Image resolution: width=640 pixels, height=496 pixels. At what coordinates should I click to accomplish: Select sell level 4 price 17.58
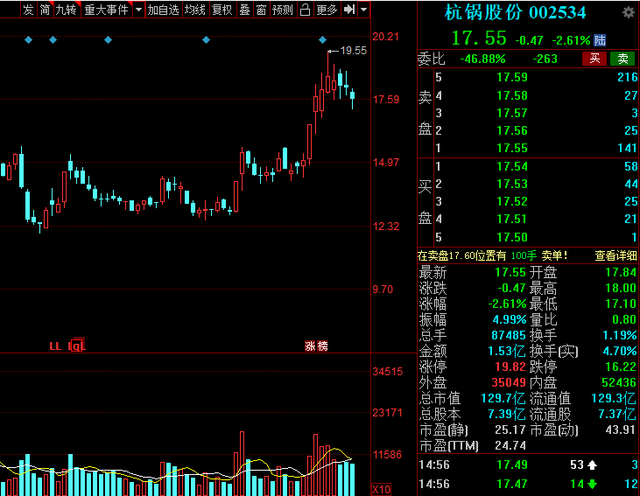(512, 96)
